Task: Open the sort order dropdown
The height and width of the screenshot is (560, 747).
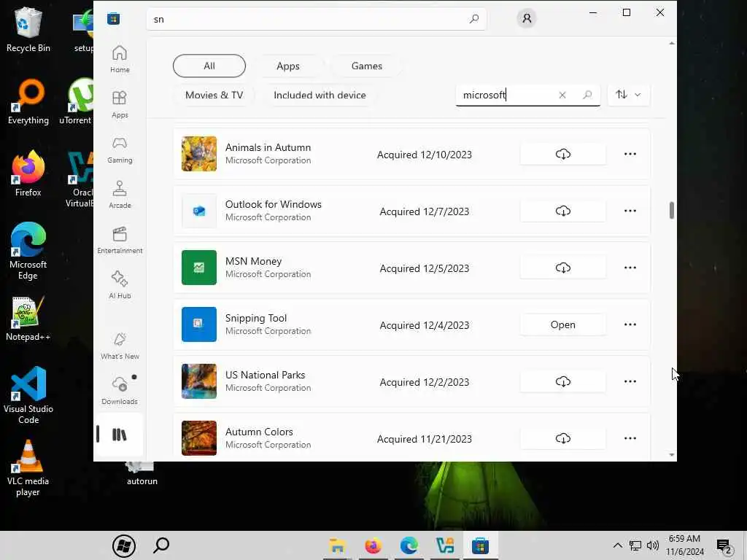Action: [x=628, y=94]
